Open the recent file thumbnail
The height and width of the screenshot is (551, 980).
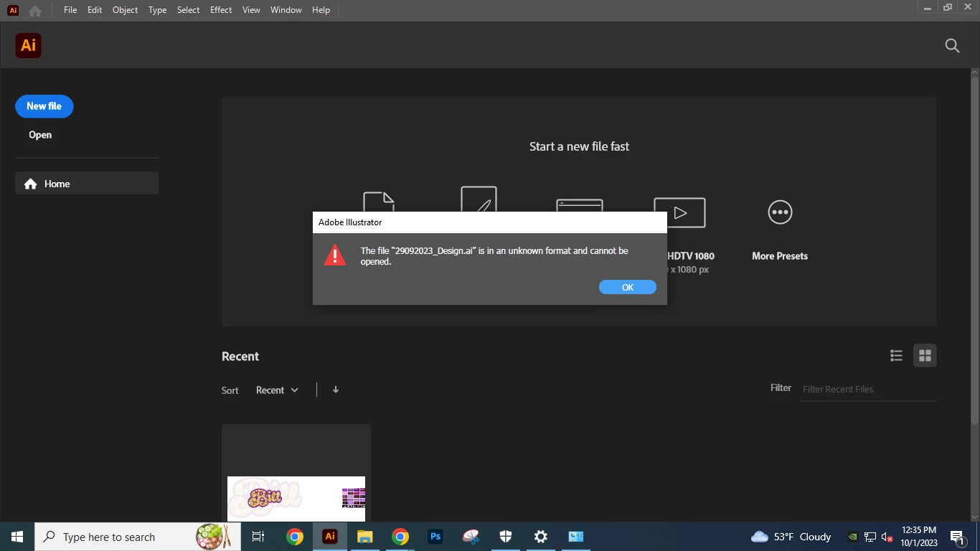pyautogui.click(x=296, y=473)
